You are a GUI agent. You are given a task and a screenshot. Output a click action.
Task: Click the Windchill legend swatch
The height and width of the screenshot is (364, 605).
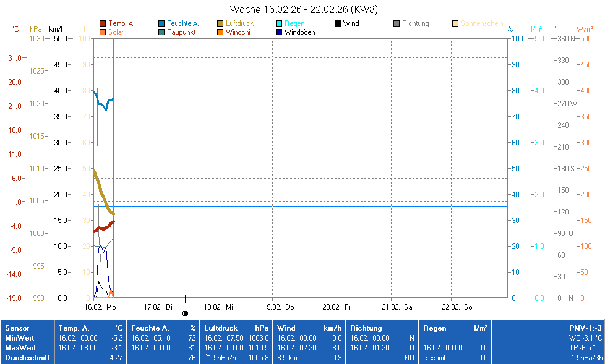coord(220,32)
